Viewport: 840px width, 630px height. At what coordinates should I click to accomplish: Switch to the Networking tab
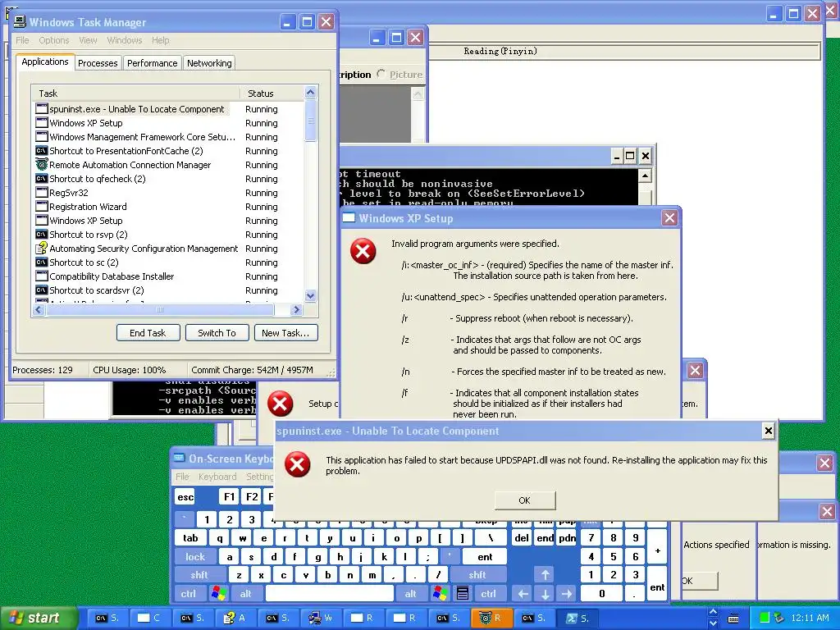209,63
